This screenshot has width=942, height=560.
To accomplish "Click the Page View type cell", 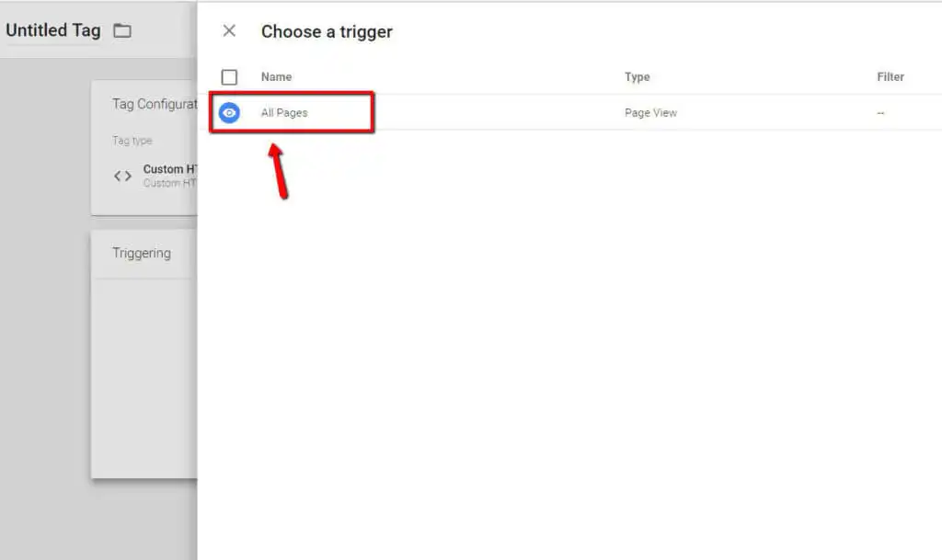I will point(650,113).
